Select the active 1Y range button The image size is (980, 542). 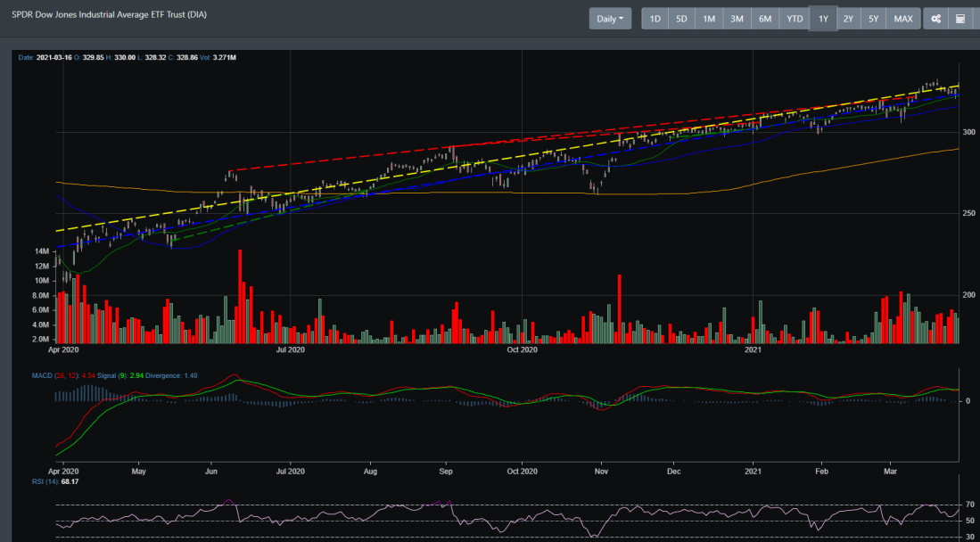point(823,19)
